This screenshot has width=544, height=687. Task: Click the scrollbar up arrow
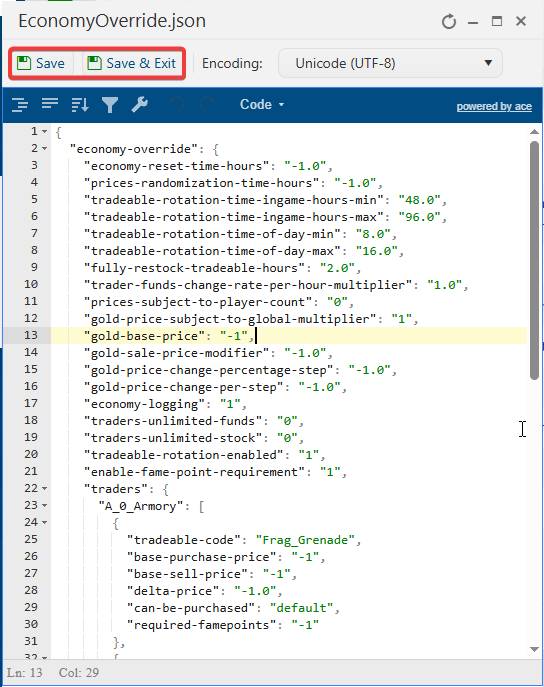(534, 131)
